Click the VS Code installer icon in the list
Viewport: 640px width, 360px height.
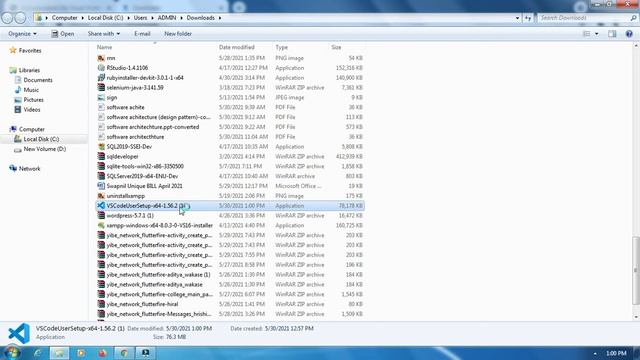pyautogui.click(x=101, y=206)
